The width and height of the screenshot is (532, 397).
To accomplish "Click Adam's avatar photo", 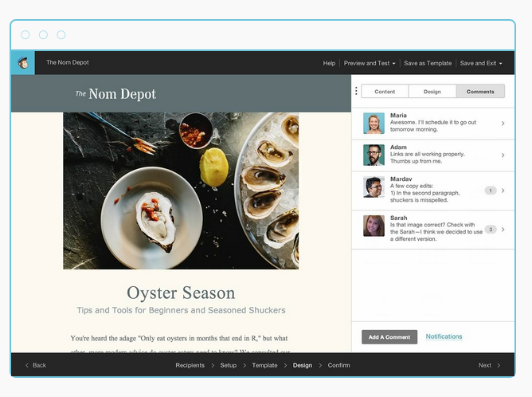I will click(374, 155).
